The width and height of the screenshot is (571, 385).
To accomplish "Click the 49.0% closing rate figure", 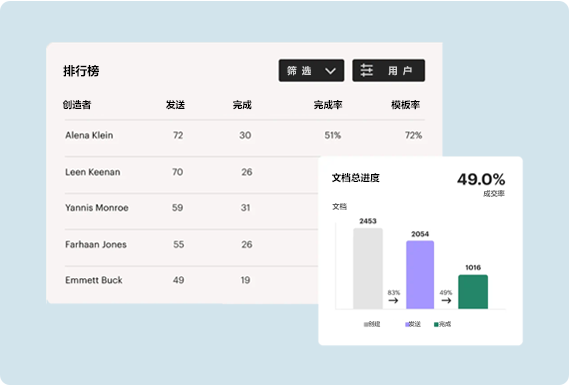I will (x=481, y=179).
